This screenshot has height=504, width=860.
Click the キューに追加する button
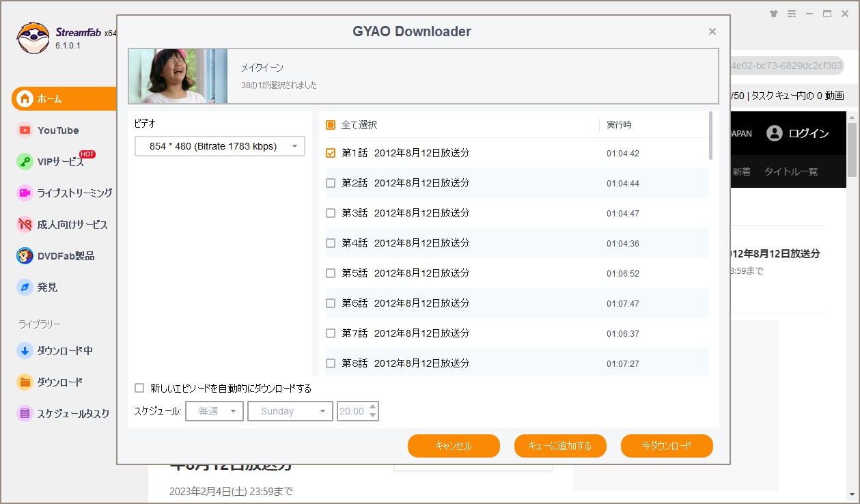click(560, 446)
